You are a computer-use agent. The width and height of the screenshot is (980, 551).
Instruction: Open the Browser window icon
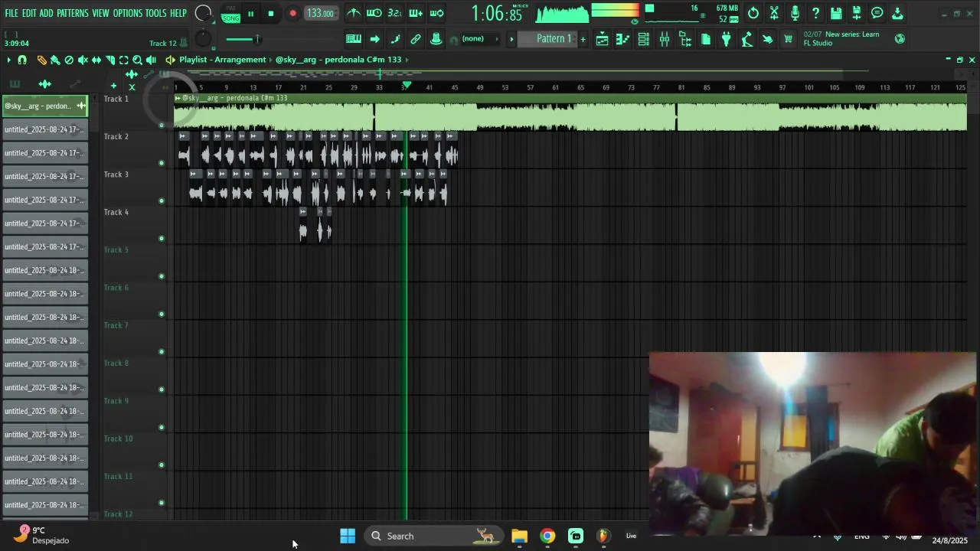click(x=685, y=39)
